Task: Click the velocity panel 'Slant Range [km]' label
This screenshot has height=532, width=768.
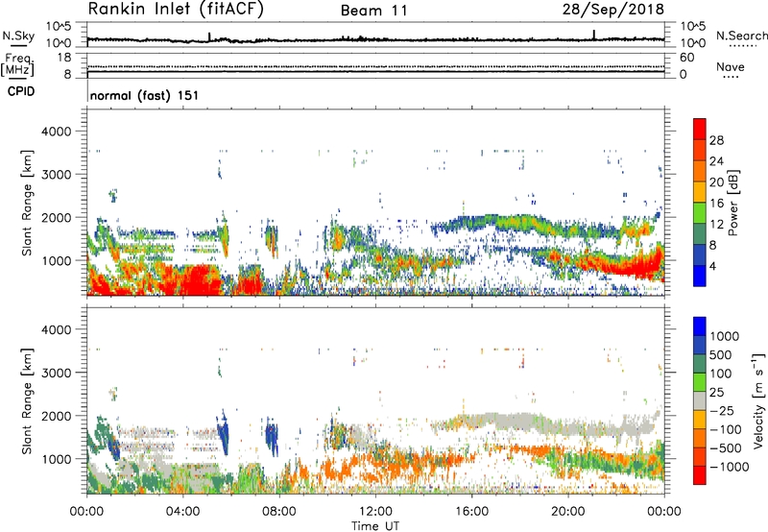Action: tap(27, 400)
